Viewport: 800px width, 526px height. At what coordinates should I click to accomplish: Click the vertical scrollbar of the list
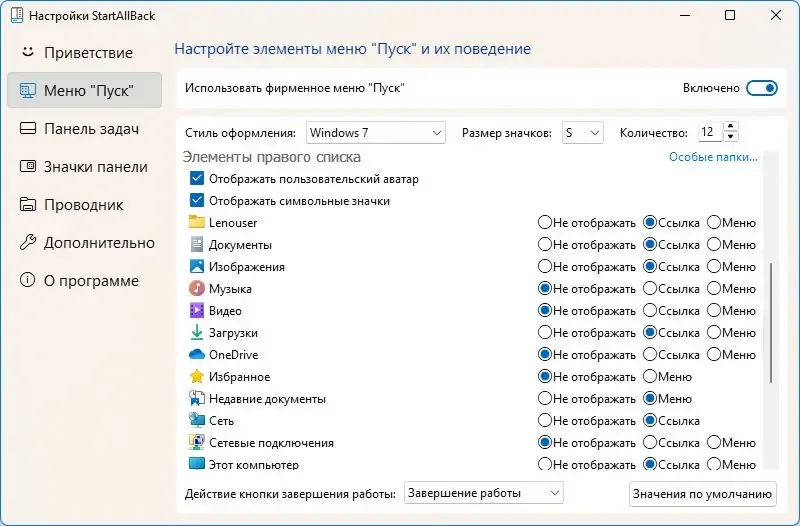click(x=770, y=320)
